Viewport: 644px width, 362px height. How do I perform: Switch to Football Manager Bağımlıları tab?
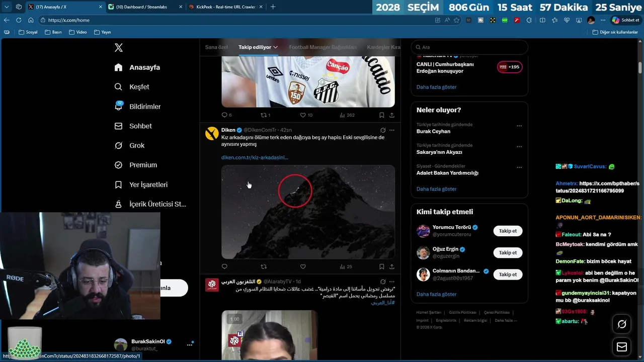coord(323,47)
